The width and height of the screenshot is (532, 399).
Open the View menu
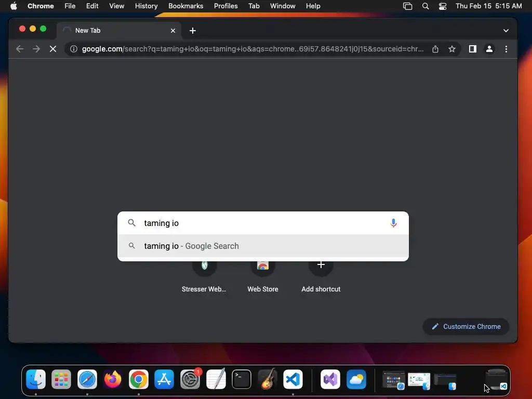(116, 6)
